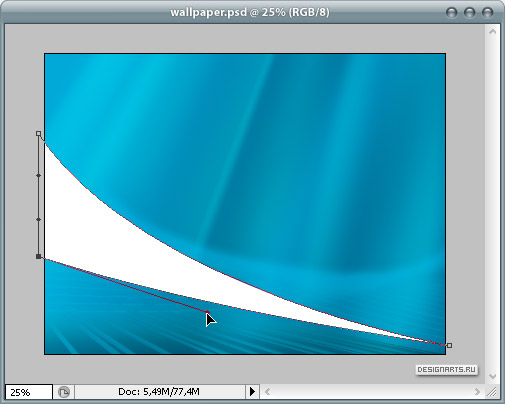This screenshot has width=505, height=404.
Task: Click the wallpaper.psd window title bar
Action: [x=250, y=12]
